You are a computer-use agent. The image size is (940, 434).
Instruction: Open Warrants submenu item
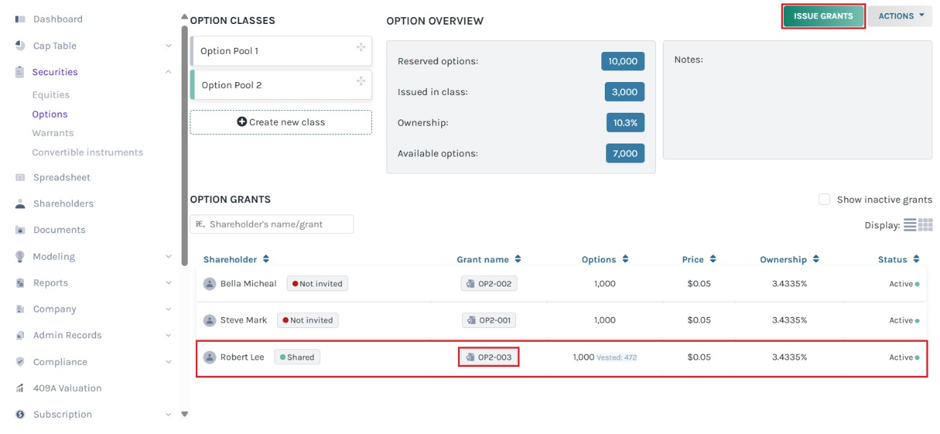tap(53, 133)
